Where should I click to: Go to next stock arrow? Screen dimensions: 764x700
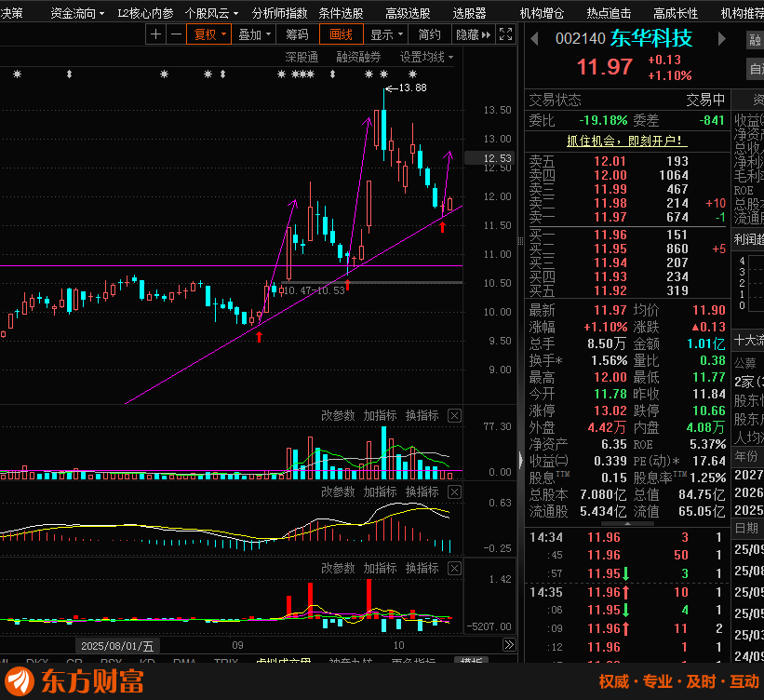[x=721, y=38]
